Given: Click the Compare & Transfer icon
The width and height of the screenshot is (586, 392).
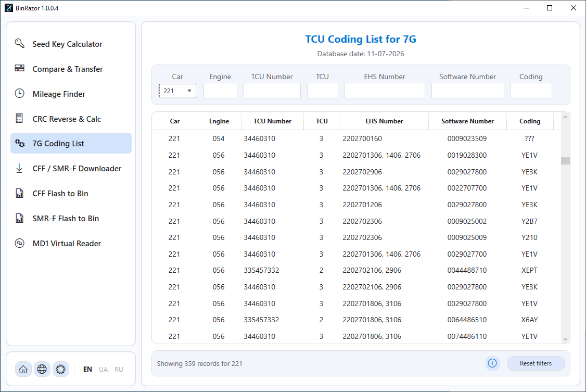Looking at the screenshot, I should click(19, 68).
